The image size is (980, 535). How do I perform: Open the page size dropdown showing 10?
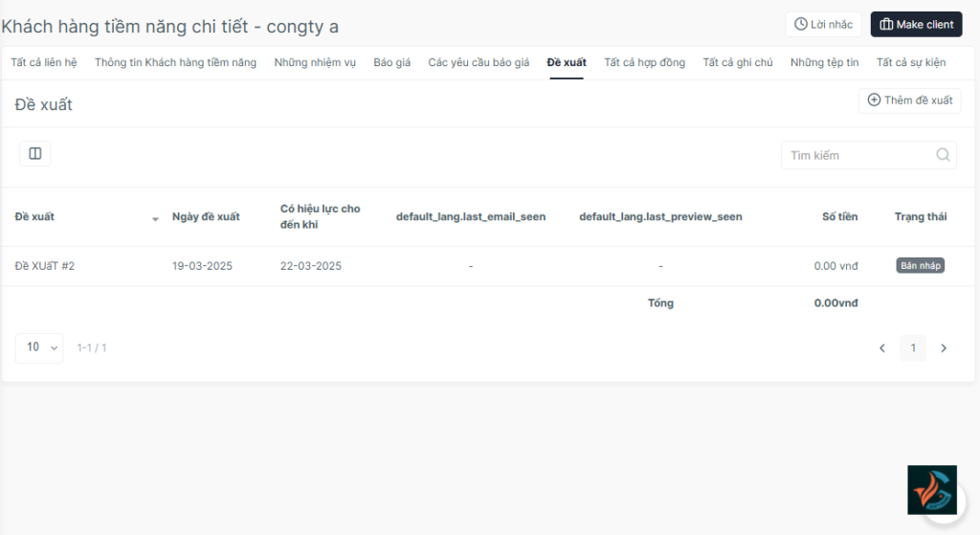click(39, 348)
